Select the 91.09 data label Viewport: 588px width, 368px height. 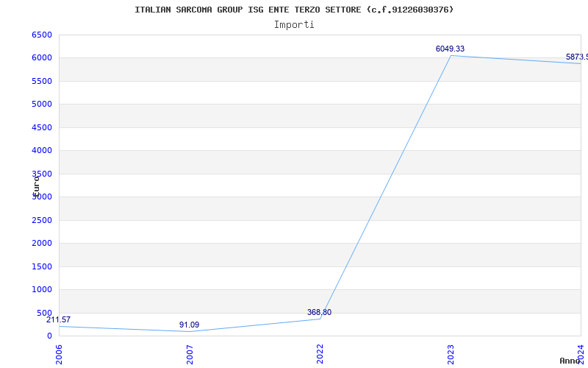pyautogui.click(x=189, y=325)
